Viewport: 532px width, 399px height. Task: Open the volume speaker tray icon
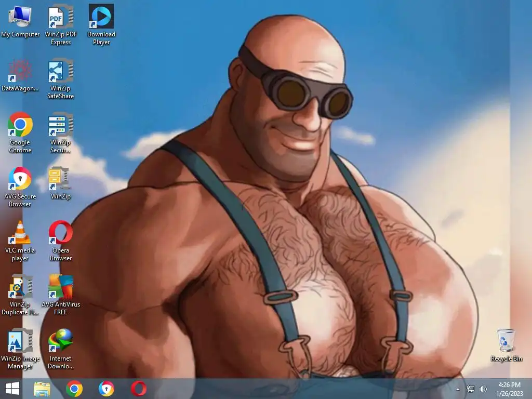pos(483,389)
